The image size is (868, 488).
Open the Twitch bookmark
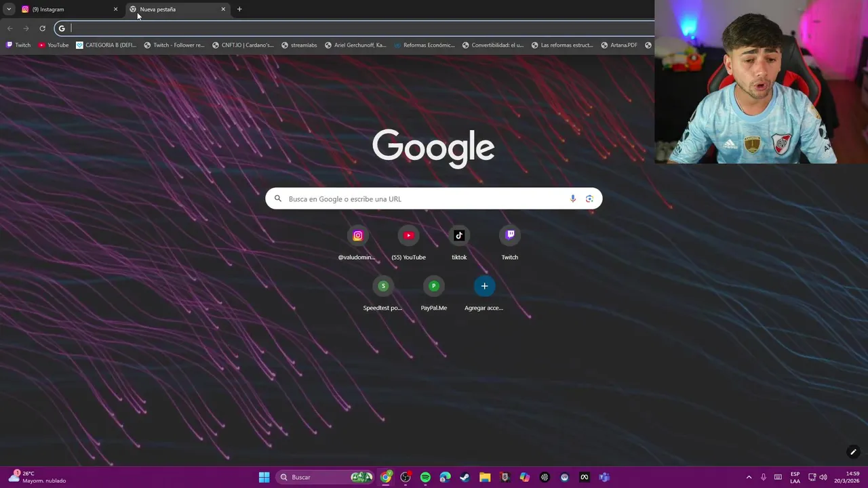click(18, 45)
